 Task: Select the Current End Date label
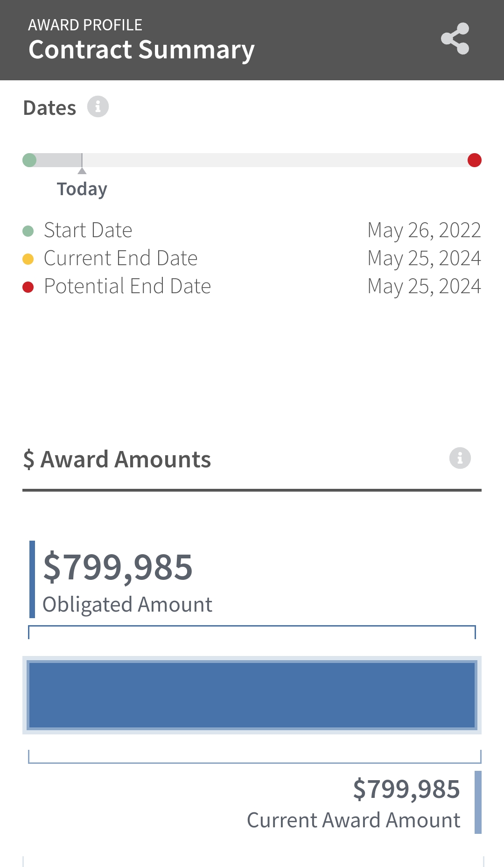(x=121, y=258)
